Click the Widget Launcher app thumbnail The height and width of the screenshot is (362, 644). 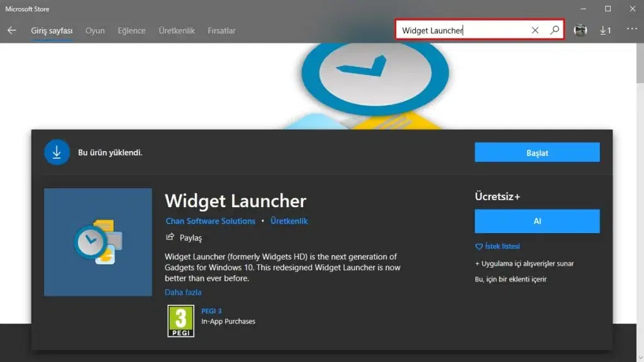click(97, 242)
